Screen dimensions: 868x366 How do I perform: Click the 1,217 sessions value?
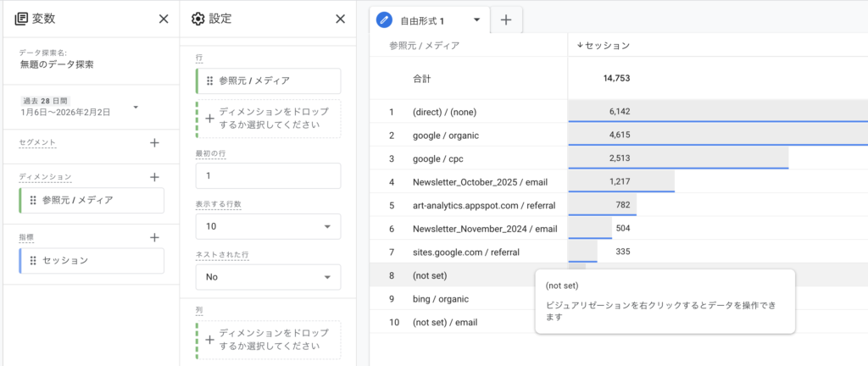(620, 181)
